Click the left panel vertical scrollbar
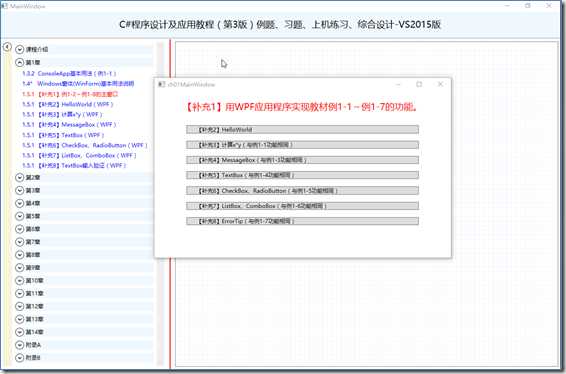The height and width of the screenshot is (374, 566). coord(160,204)
